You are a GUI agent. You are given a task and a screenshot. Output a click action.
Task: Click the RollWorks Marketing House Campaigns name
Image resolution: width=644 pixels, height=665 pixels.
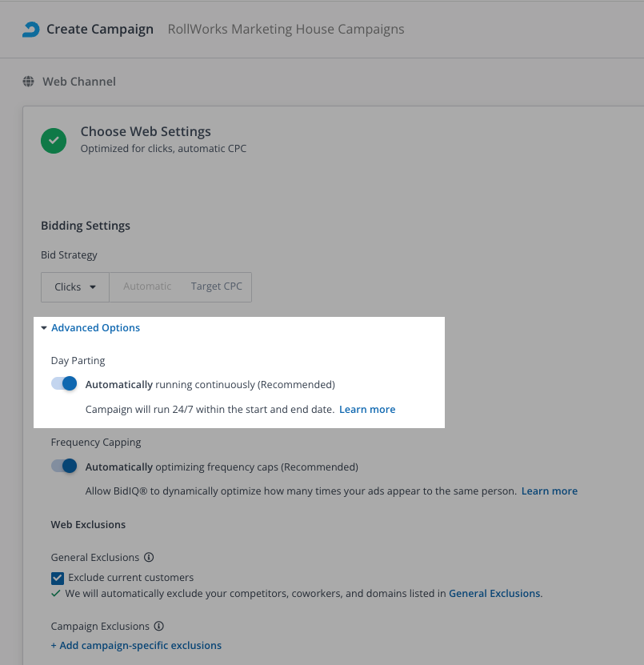pyautogui.click(x=286, y=30)
